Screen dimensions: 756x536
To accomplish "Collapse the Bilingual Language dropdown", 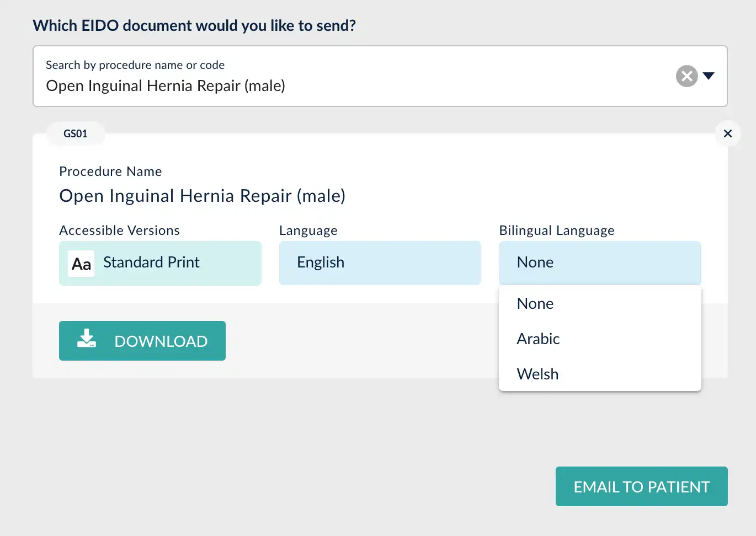I will (x=600, y=263).
